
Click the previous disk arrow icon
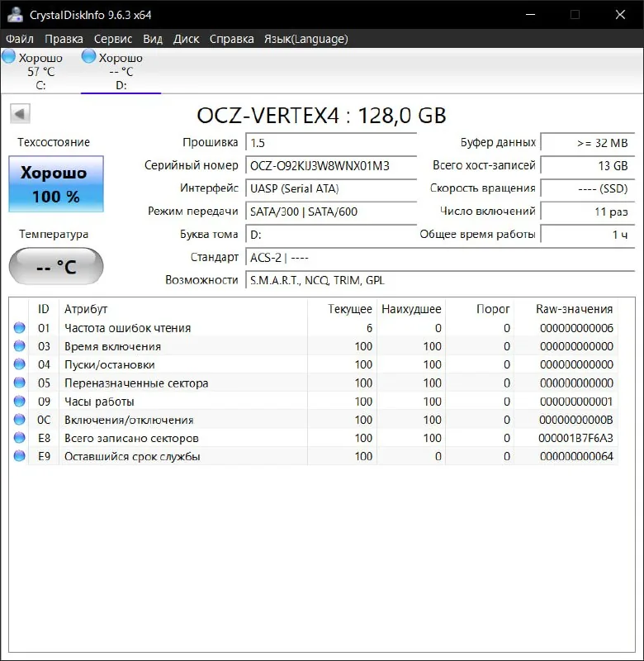click(20, 114)
